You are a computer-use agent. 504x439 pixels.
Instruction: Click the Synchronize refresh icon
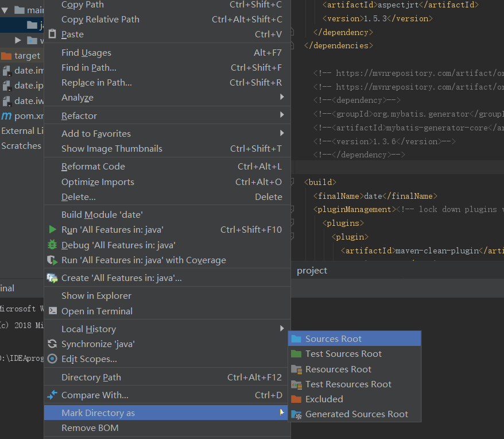[x=52, y=344]
